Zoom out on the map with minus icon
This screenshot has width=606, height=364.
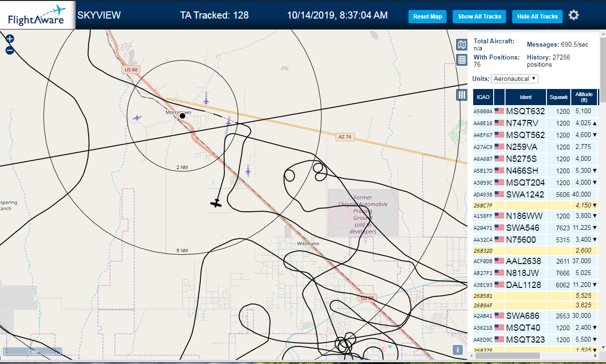pos(10,50)
